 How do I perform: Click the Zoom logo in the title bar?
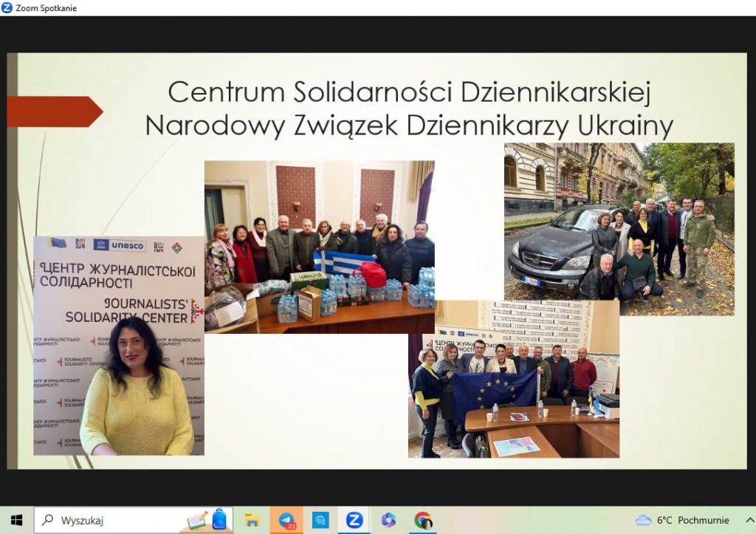7,7
